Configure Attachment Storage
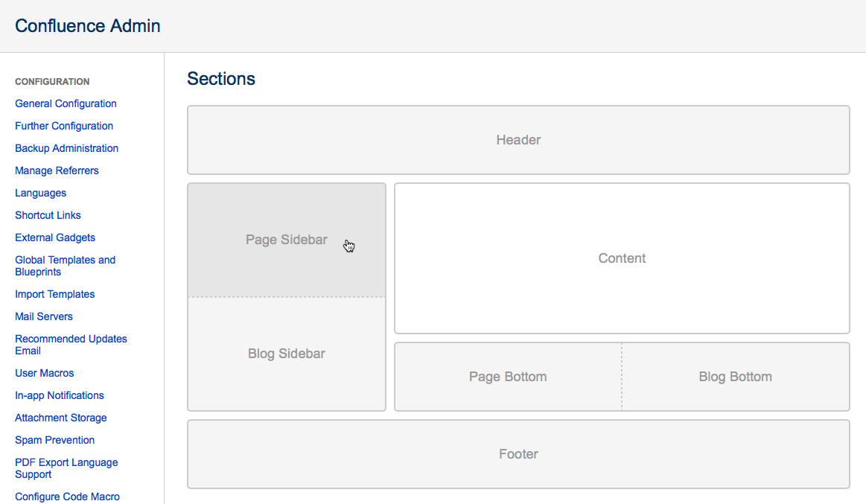This screenshot has height=504, width=866. point(60,418)
